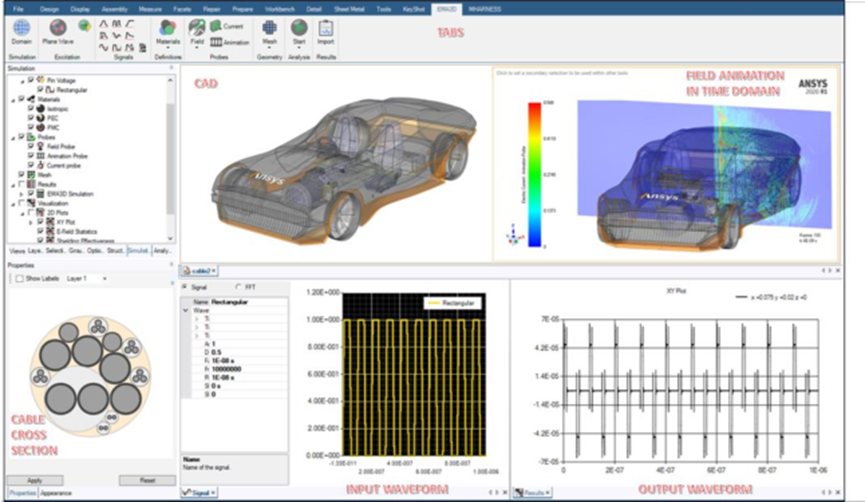This screenshot has width=865, height=502.
Task: Click the tree scrollbar up arrow
Action: tap(170, 80)
